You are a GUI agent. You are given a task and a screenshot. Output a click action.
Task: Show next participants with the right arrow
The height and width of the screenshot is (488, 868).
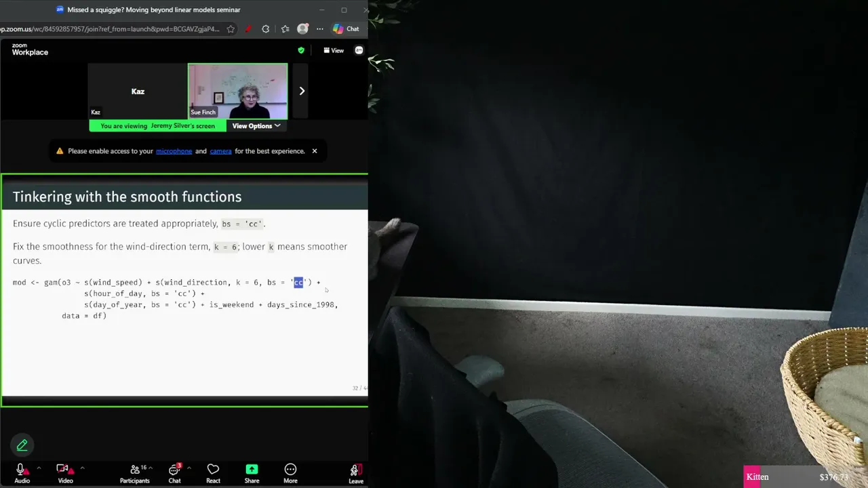tap(302, 91)
